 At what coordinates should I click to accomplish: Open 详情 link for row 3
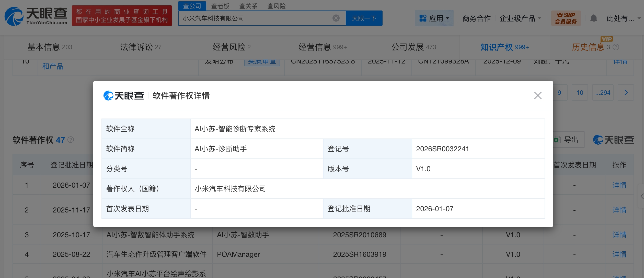pos(619,235)
